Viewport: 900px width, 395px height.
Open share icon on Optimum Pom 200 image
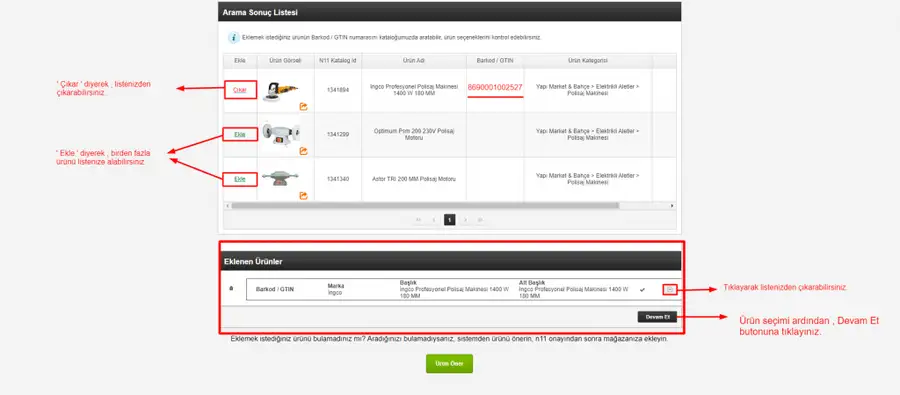(304, 151)
